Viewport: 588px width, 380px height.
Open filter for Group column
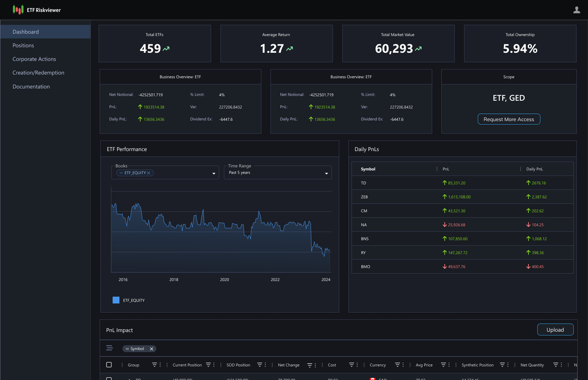pyautogui.click(x=154, y=365)
